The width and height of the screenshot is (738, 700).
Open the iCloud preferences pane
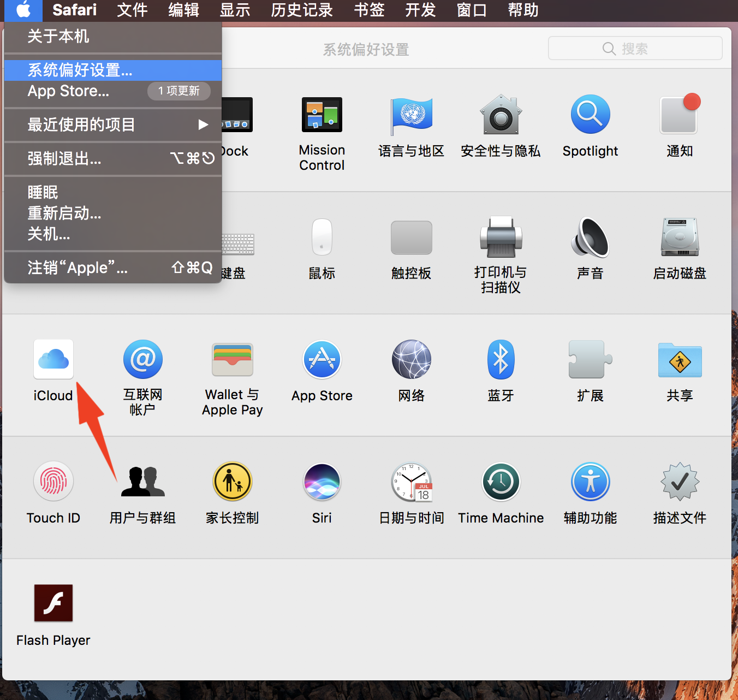tap(53, 359)
